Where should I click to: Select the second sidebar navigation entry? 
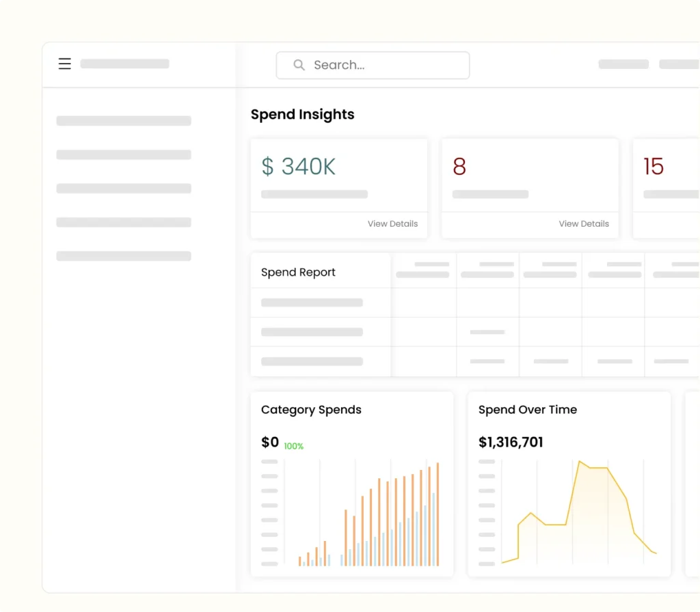point(123,154)
